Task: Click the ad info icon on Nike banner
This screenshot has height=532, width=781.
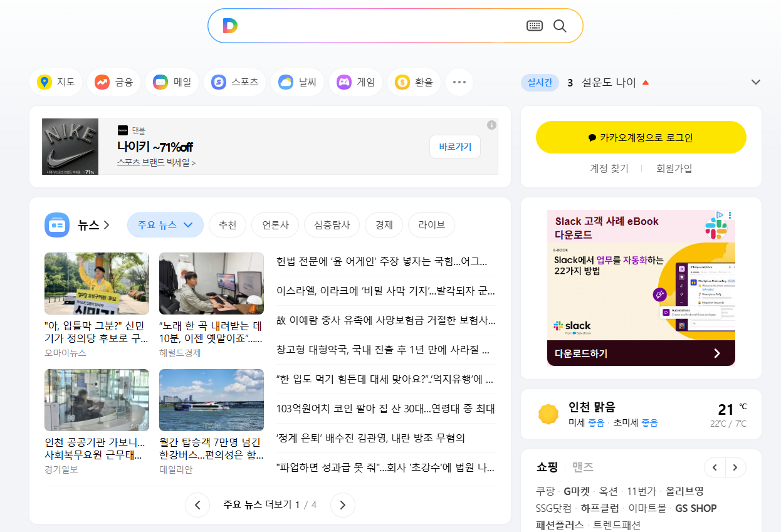Action: (x=491, y=125)
